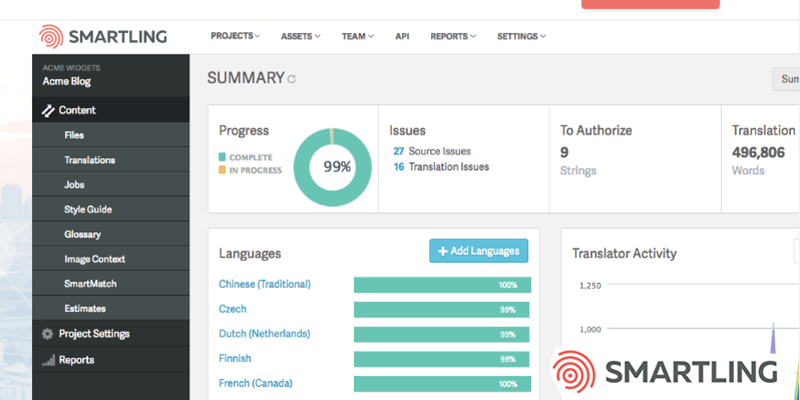Click the Reports bar chart icon

[47, 360]
